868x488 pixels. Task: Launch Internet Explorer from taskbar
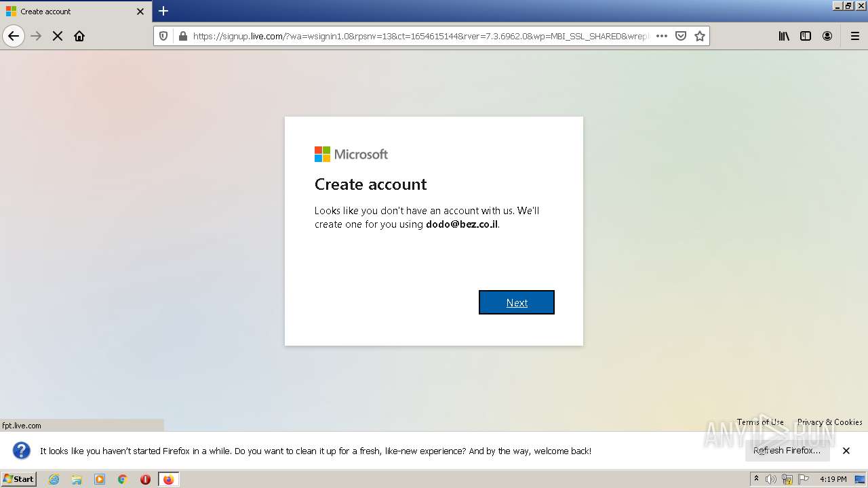(54, 479)
